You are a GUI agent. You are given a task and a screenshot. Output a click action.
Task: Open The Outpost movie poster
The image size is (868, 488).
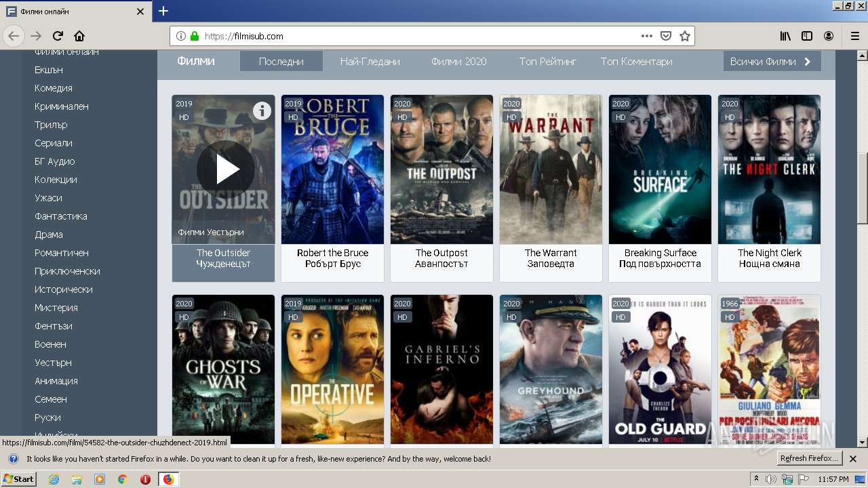(x=442, y=169)
